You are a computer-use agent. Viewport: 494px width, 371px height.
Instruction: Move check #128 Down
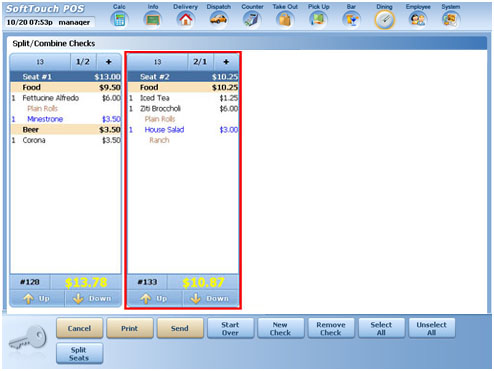[x=93, y=298]
